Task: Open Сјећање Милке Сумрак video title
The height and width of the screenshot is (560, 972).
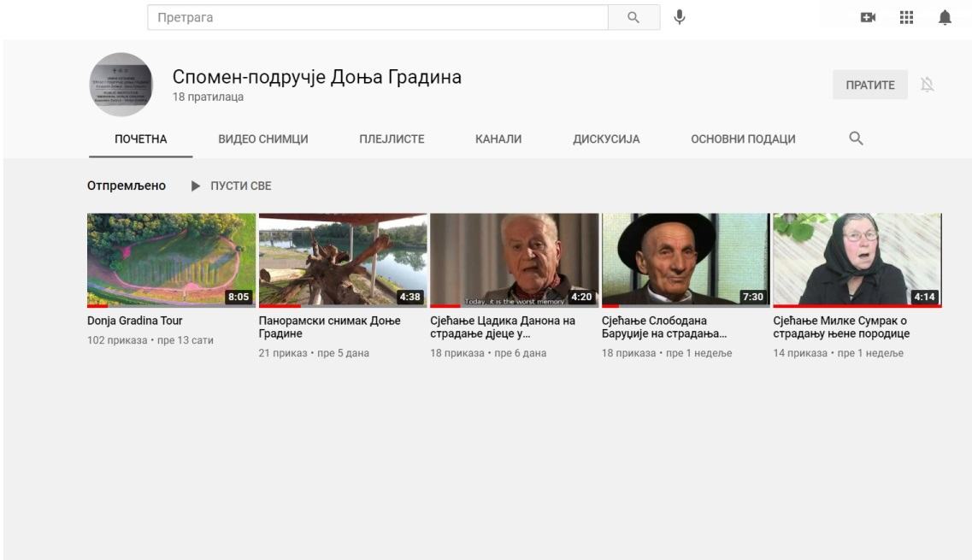Action: point(841,327)
